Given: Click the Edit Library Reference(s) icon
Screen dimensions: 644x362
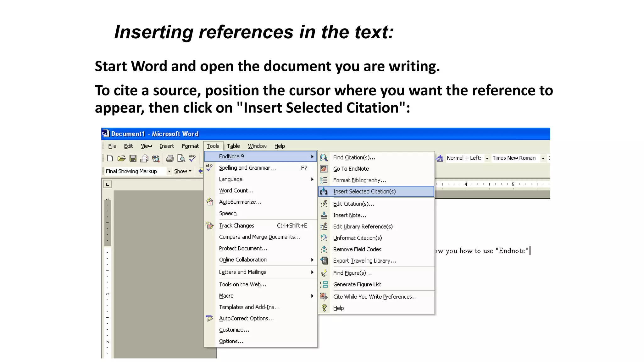Looking at the screenshot, I should tap(324, 227).
